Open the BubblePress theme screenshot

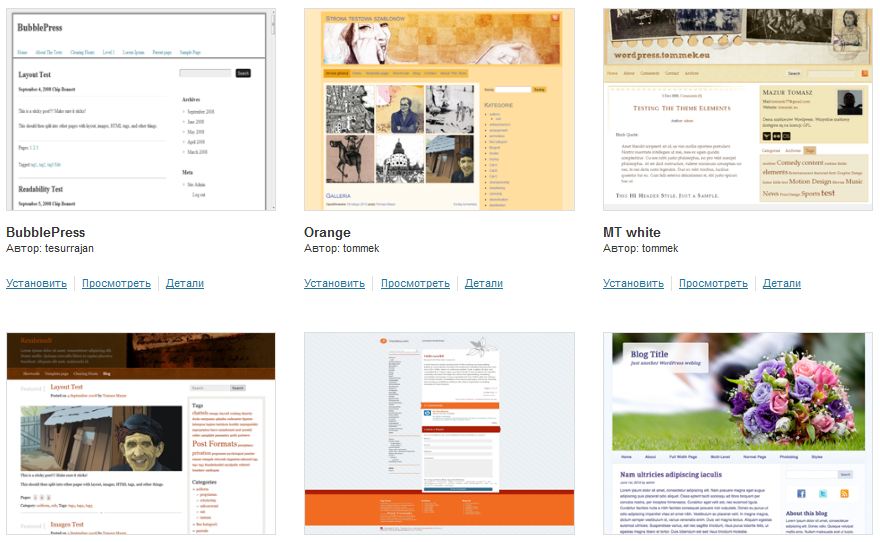[x=141, y=109]
